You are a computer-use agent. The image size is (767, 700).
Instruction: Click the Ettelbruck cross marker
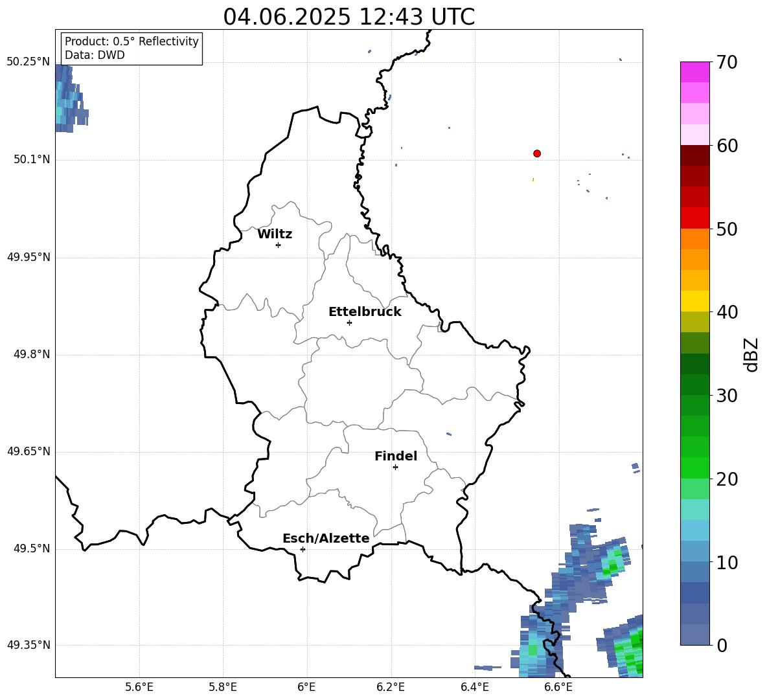349,322
